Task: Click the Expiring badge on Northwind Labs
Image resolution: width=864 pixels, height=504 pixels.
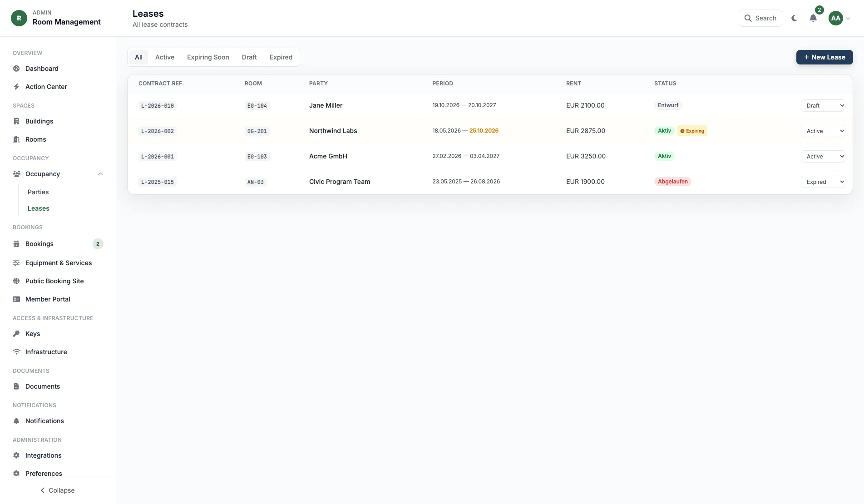Action: [692, 131]
